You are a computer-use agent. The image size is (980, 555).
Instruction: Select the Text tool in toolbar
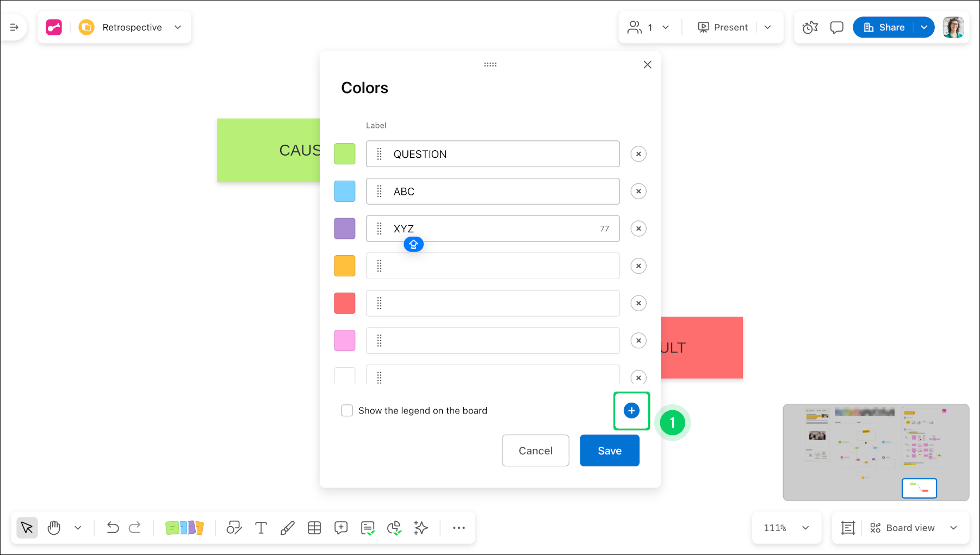[261, 528]
